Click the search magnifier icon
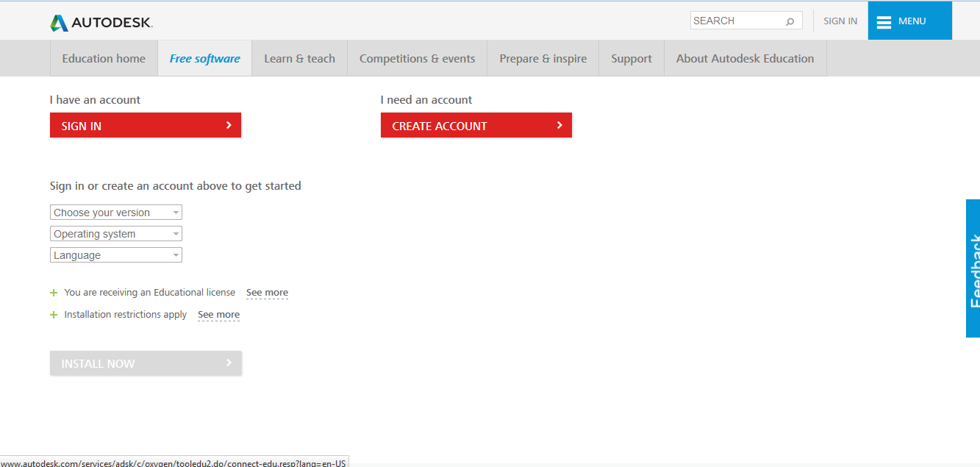980x467 pixels. point(790,21)
